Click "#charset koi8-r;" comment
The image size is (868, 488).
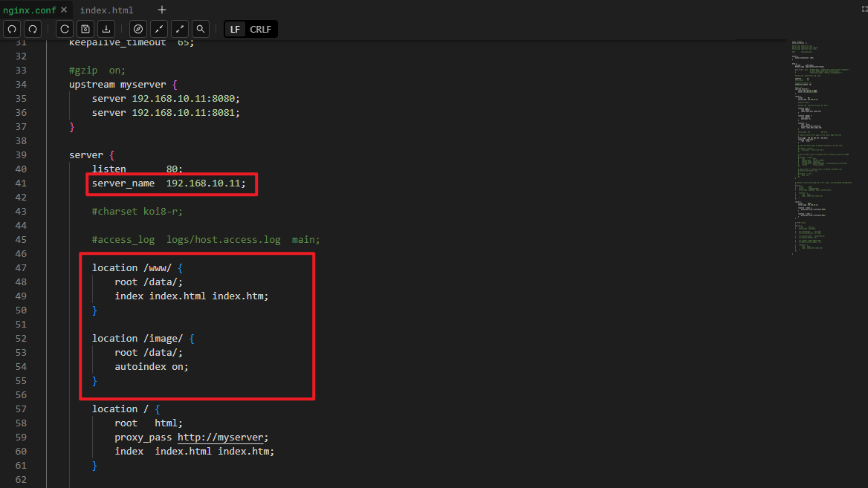click(x=137, y=212)
